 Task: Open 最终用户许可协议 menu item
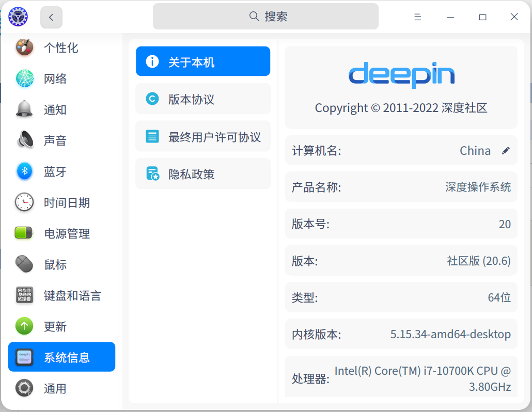tap(203, 136)
